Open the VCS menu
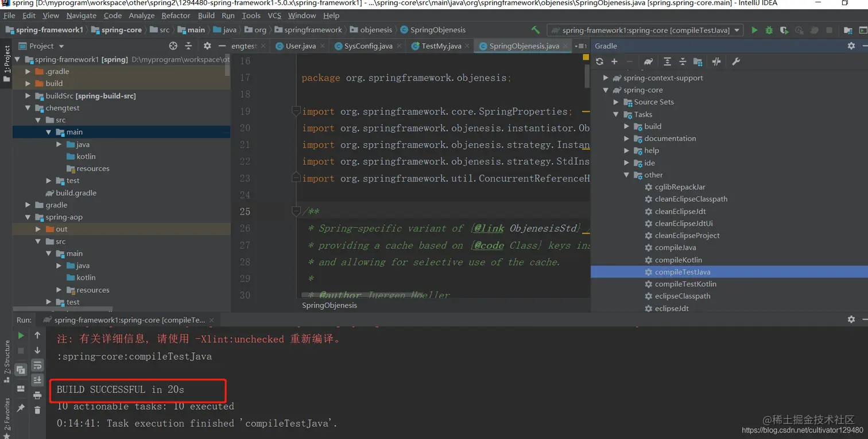Viewport: 868px width, 439px height. tap(274, 16)
